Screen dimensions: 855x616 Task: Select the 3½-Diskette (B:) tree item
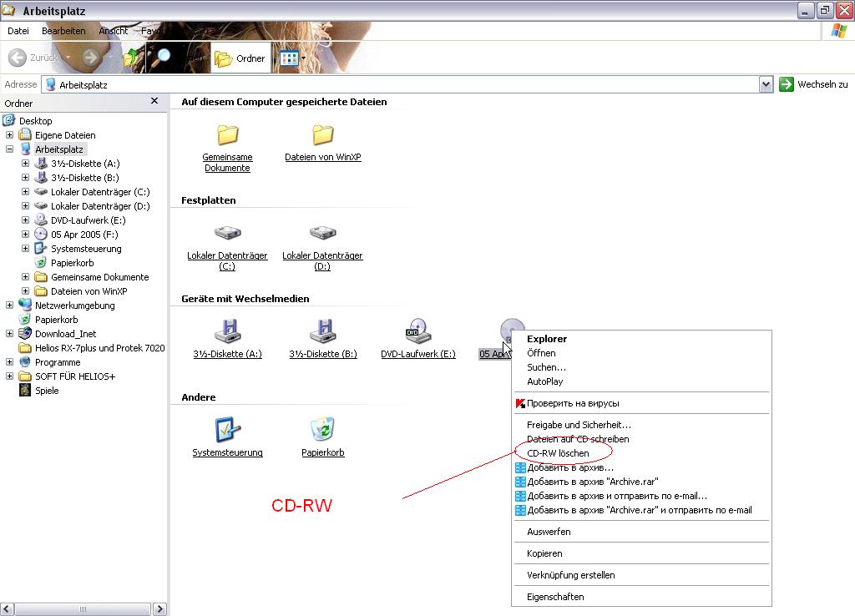coord(85,178)
